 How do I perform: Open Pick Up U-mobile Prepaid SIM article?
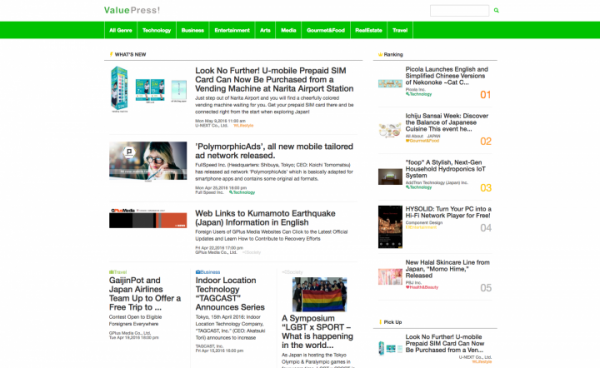[x=445, y=343]
